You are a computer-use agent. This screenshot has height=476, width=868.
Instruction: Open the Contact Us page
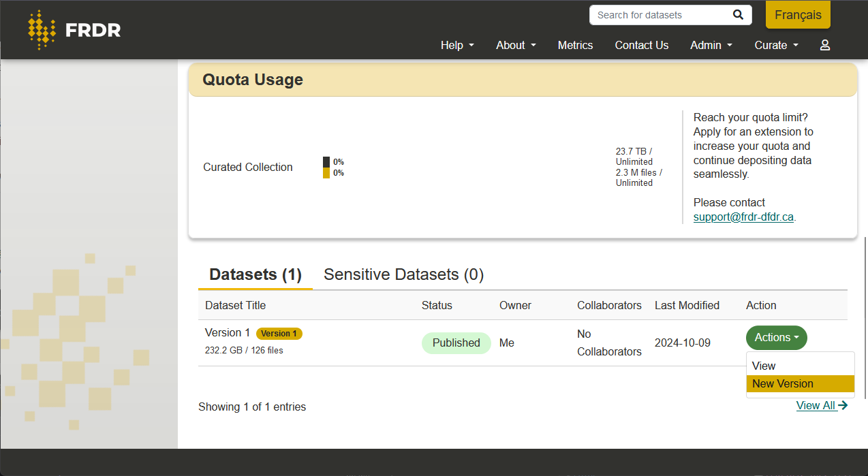point(642,45)
